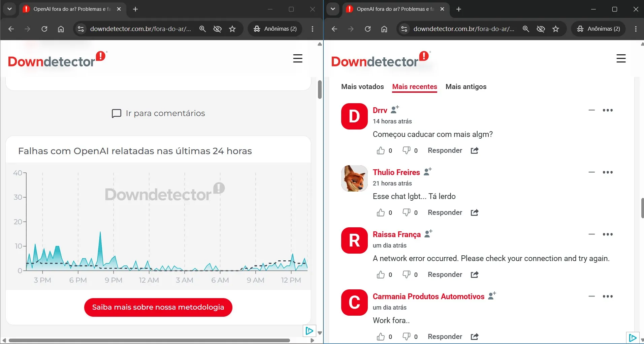Collapse Thulio Freires comment
This screenshot has height=344, width=644.
pyautogui.click(x=591, y=172)
